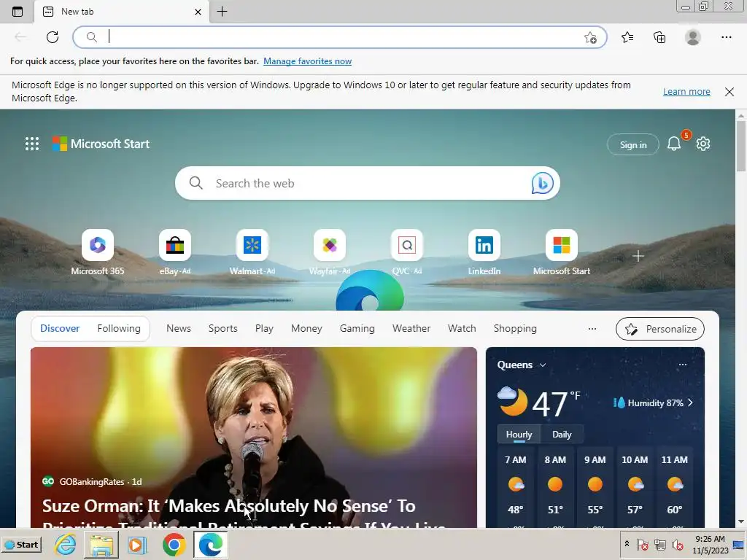Add this page to favorites star icon
Screen dimensions: 747x560
pos(590,38)
